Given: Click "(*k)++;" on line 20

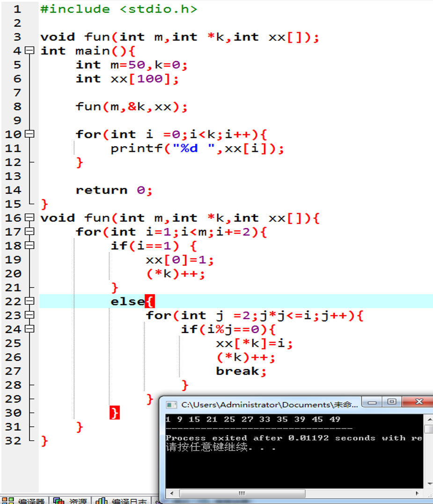Looking at the screenshot, I should coord(176,274).
